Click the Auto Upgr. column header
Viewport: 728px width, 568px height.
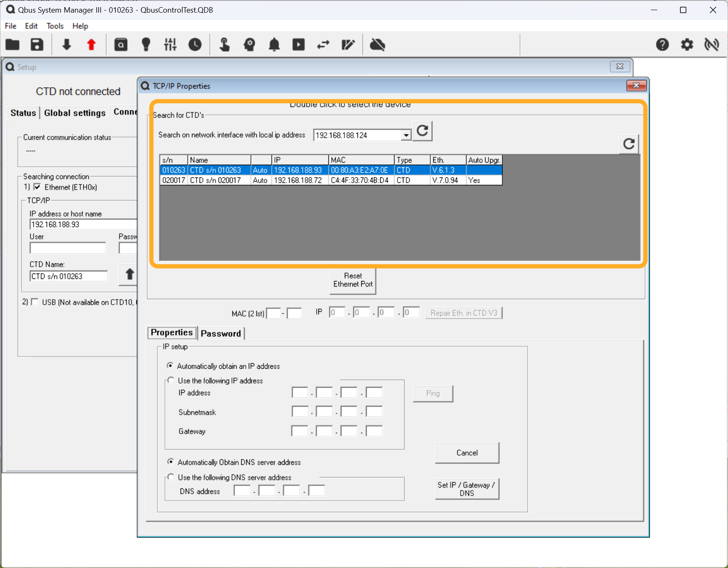[484, 160]
